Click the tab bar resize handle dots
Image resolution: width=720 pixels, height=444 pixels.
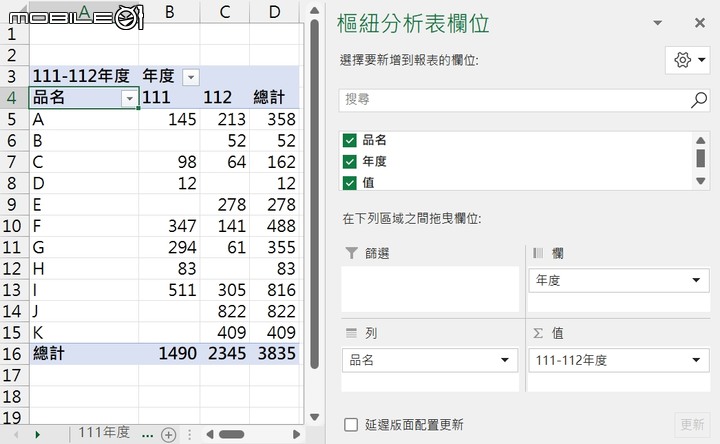tap(189, 434)
